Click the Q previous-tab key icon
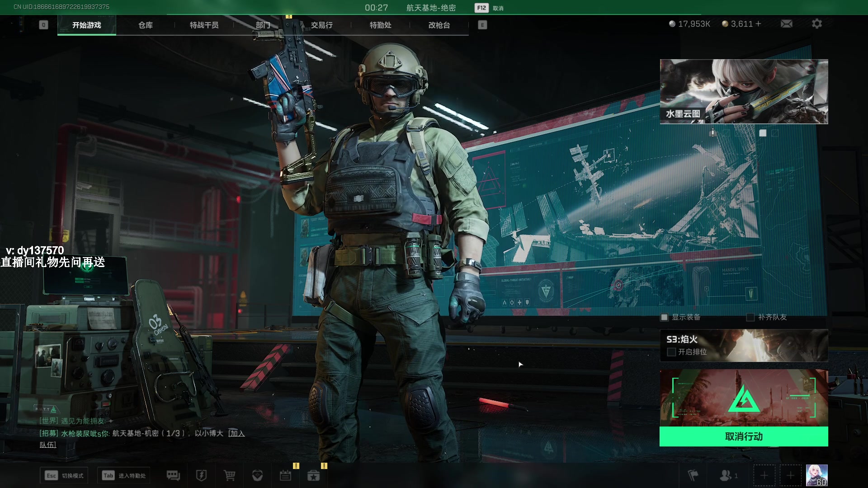Screen dimensions: 868x488 click(x=43, y=25)
